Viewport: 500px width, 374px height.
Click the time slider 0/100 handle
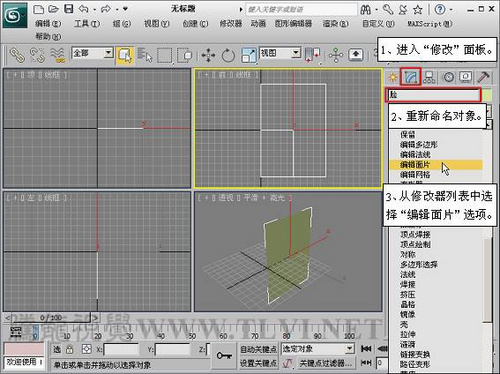pyautogui.click(x=51, y=318)
